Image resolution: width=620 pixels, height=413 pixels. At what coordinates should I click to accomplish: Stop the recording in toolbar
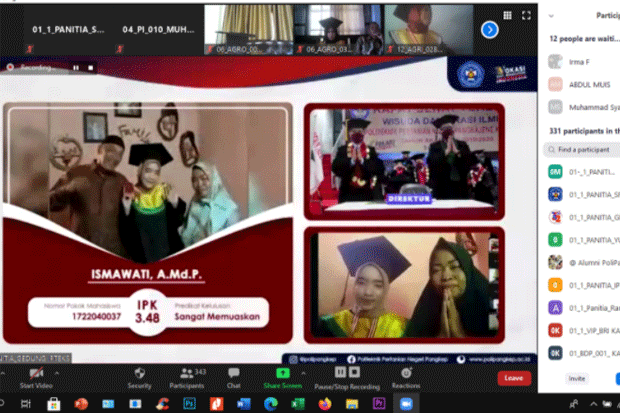pyautogui.click(x=354, y=372)
